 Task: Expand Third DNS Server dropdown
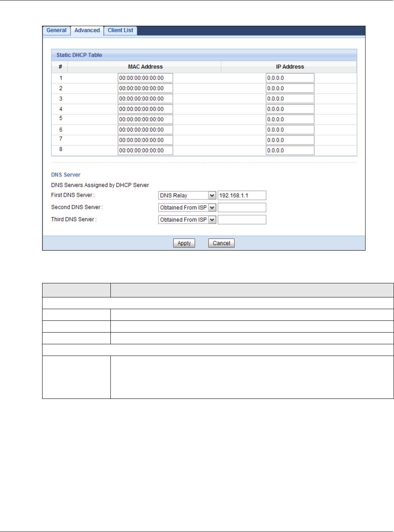187,220
